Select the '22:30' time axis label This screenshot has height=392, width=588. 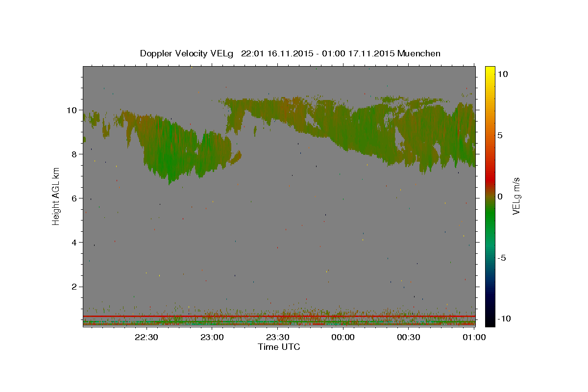coord(146,337)
